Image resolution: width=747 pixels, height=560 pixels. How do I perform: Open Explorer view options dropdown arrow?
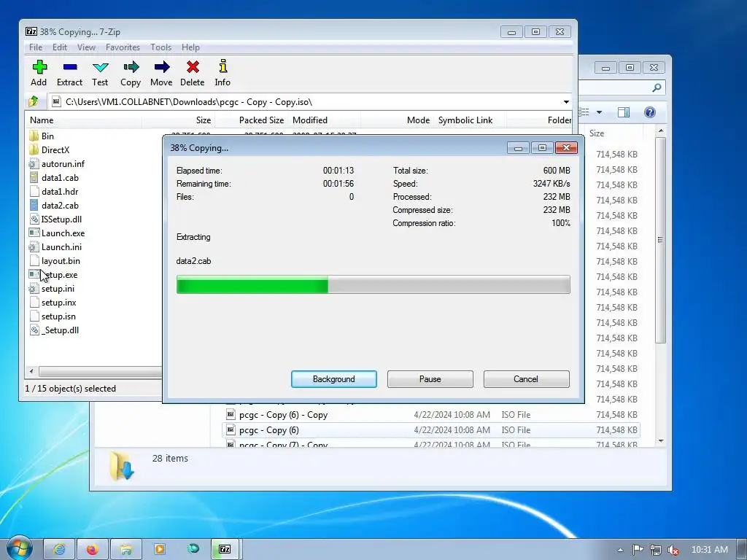coord(600,112)
